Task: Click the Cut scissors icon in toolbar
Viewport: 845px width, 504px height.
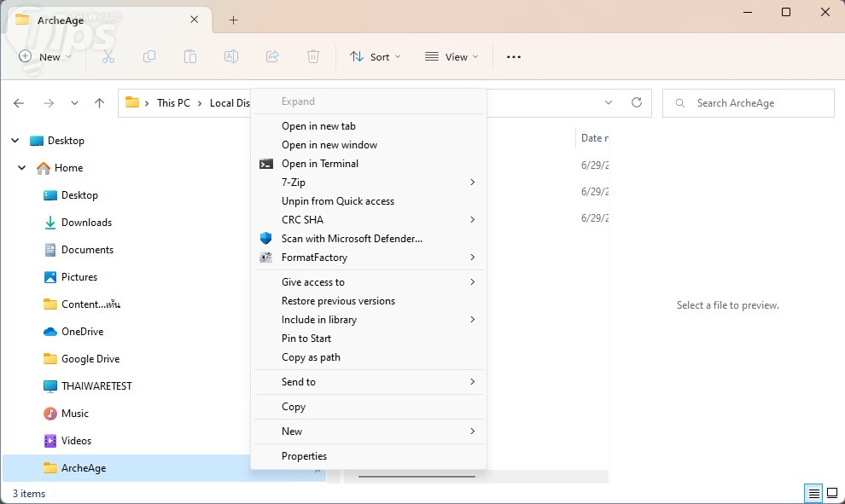Action: (x=108, y=57)
